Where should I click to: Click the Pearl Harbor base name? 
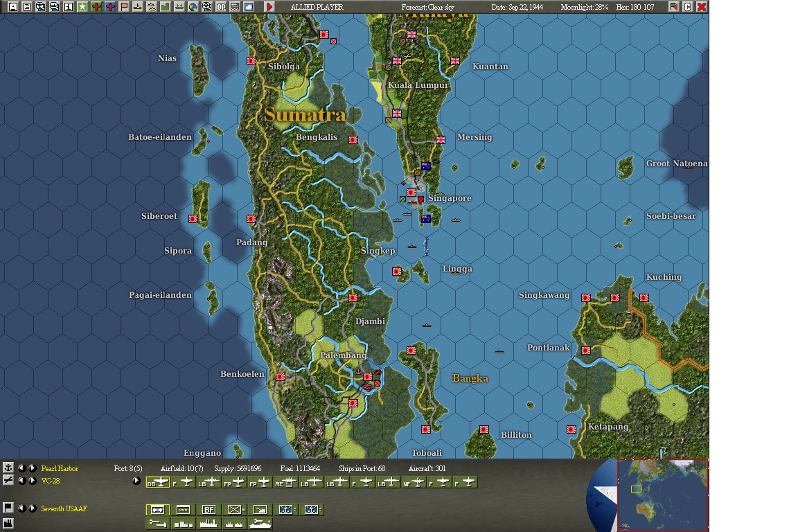click(60, 468)
